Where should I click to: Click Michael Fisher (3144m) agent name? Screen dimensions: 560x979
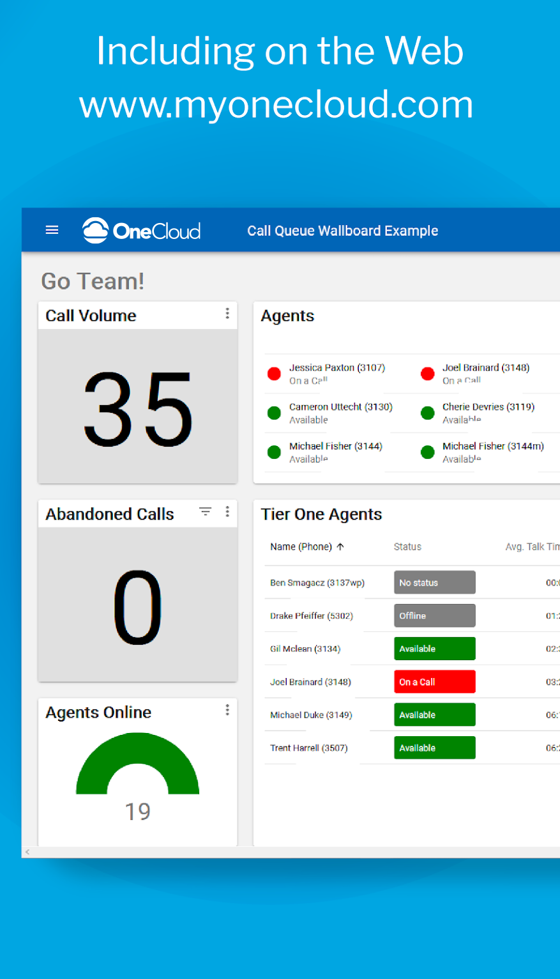click(494, 446)
